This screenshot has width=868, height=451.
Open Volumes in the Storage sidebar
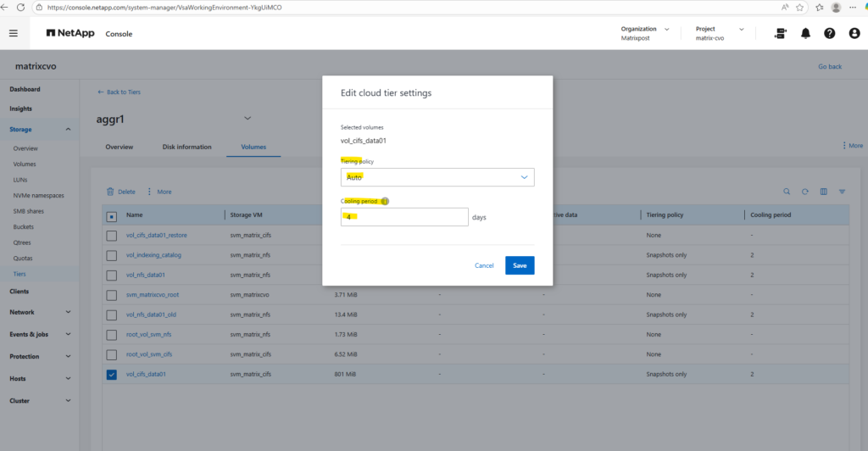point(25,164)
